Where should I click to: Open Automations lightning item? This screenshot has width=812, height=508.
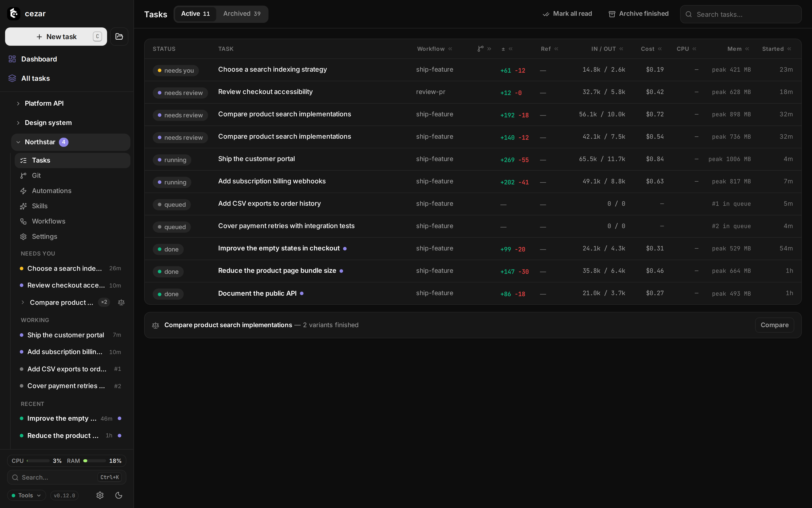[x=73, y=191]
